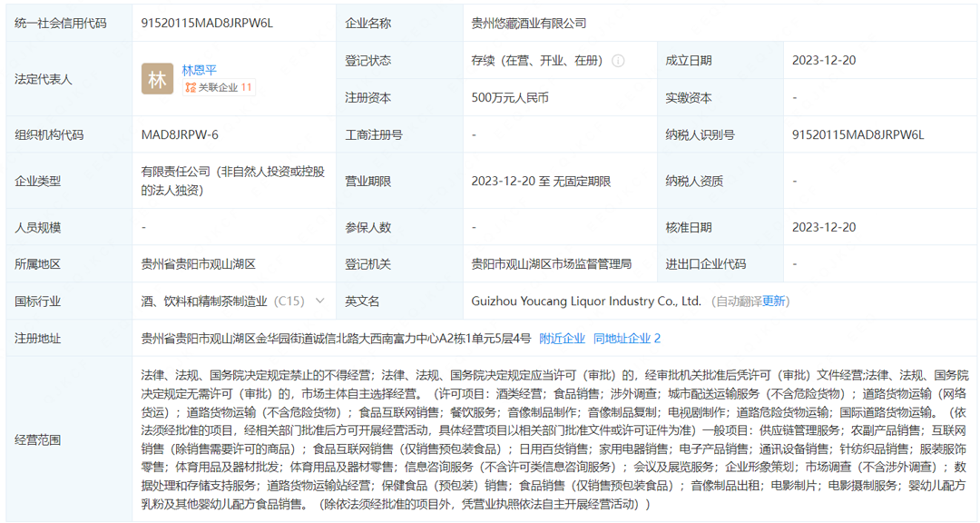
Task: Click the 英文名 label
Action: [x=362, y=301]
